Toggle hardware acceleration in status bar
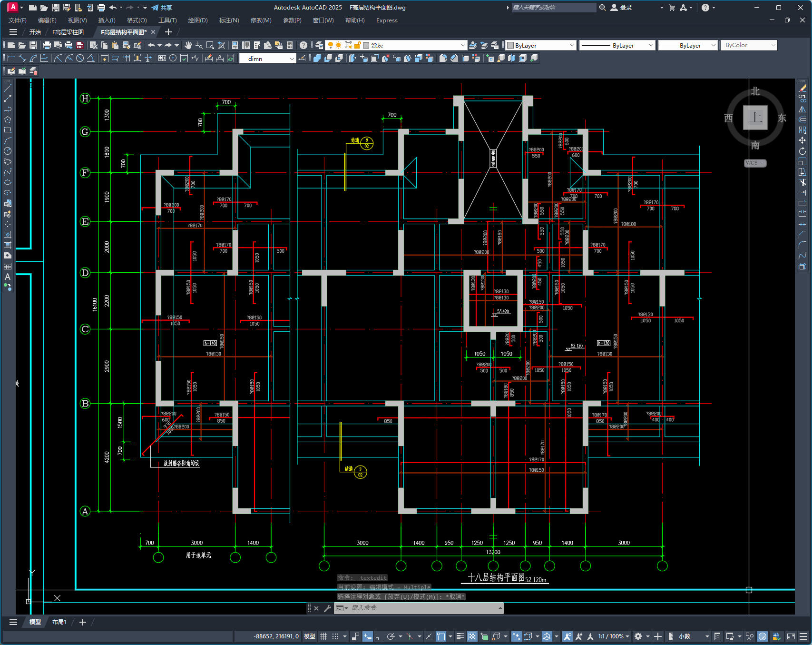The width and height of the screenshot is (812, 645). tap(763, 636)
